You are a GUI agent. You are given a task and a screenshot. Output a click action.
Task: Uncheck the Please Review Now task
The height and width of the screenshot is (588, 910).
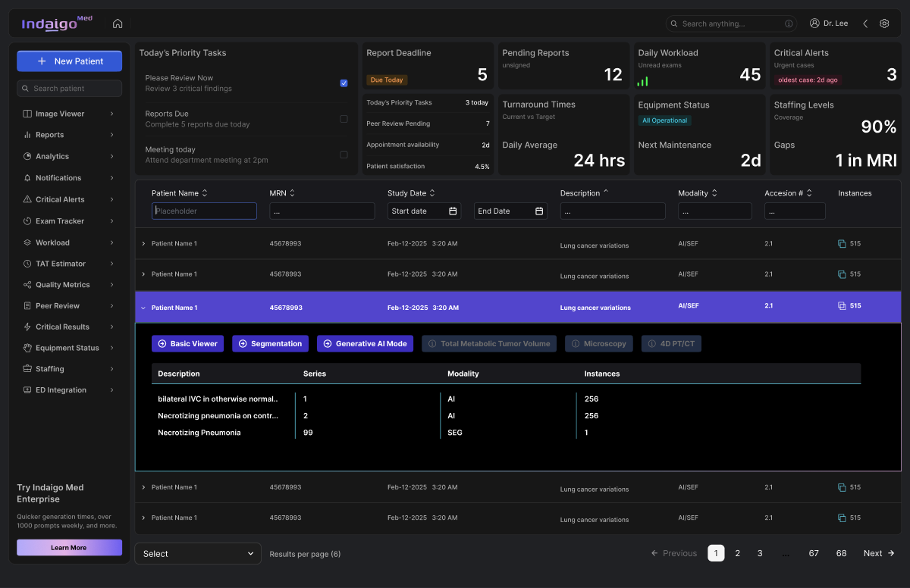[344, 83]
